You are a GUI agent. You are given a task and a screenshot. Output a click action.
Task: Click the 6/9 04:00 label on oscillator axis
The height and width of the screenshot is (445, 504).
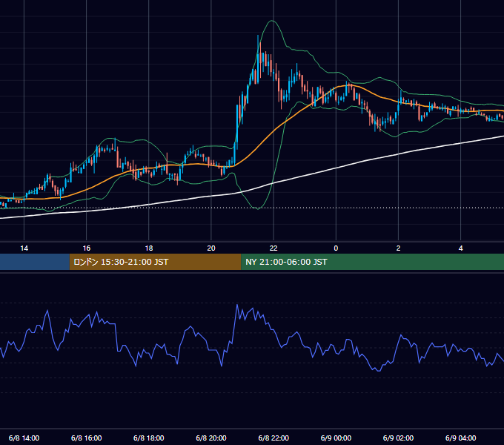click(460, 438)
